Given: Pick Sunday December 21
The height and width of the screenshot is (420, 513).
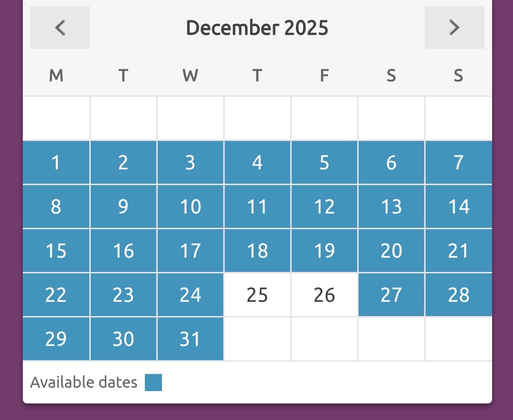Looking at the screenshot, I should click(458, 251).
